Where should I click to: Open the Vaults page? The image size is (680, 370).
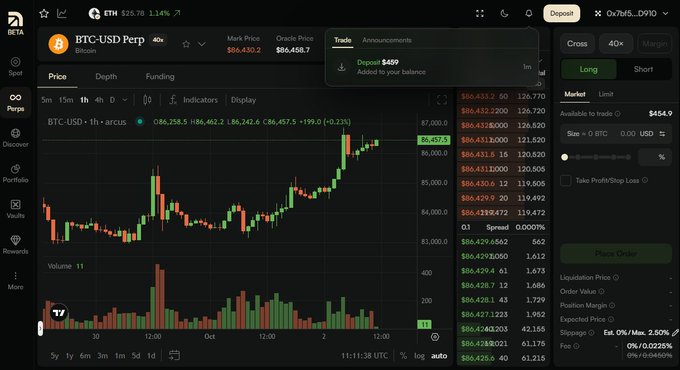[15, 209]
